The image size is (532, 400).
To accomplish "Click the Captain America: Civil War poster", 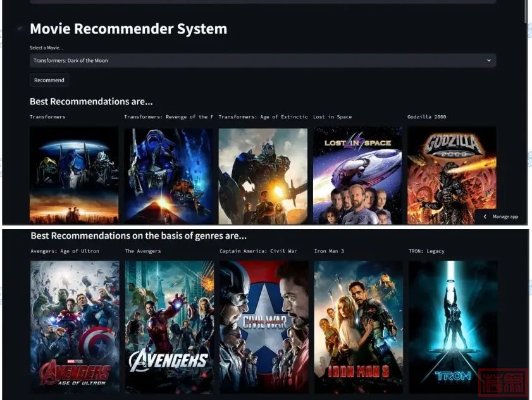I will [x=264, y=327].
